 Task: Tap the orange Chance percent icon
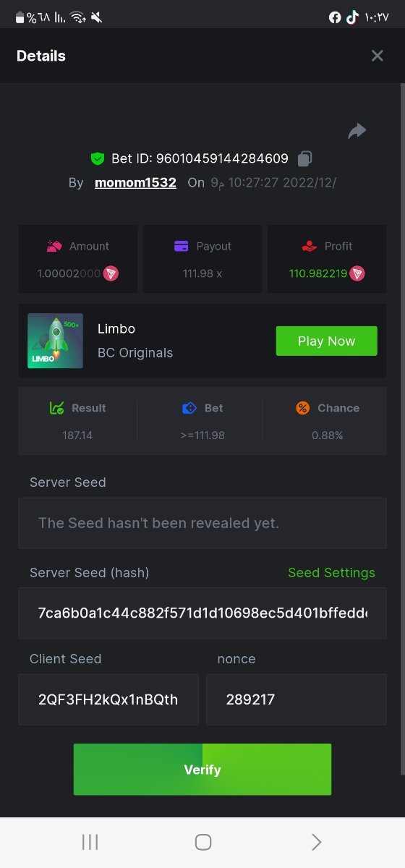click(303, 408)
